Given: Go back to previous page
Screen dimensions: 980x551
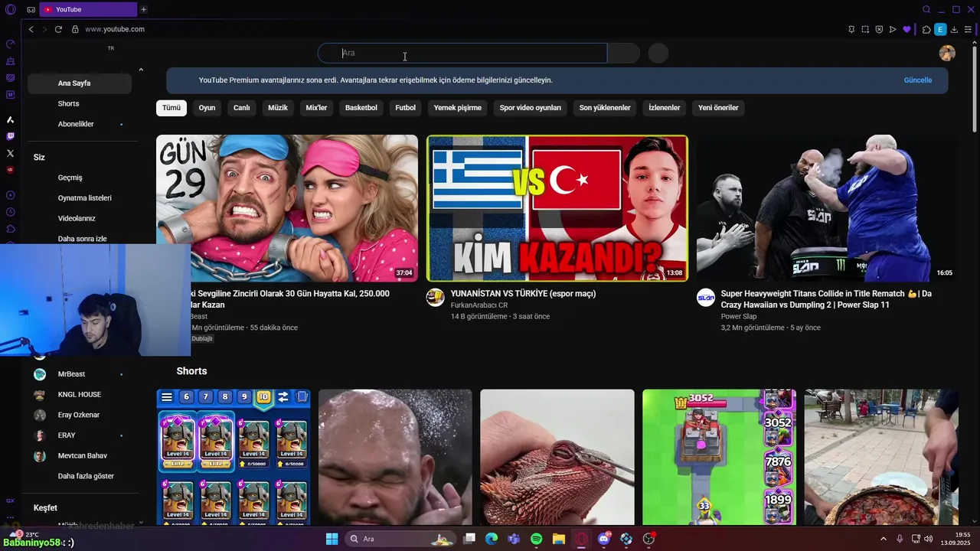Looking at the screenshot, I should pyautogui.click(x=31, y=29).
